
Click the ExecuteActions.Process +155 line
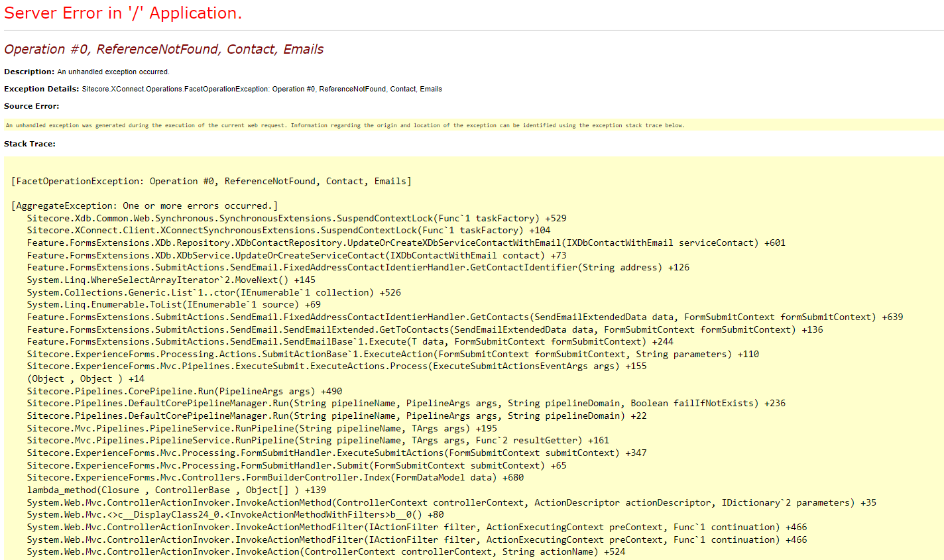337,366
